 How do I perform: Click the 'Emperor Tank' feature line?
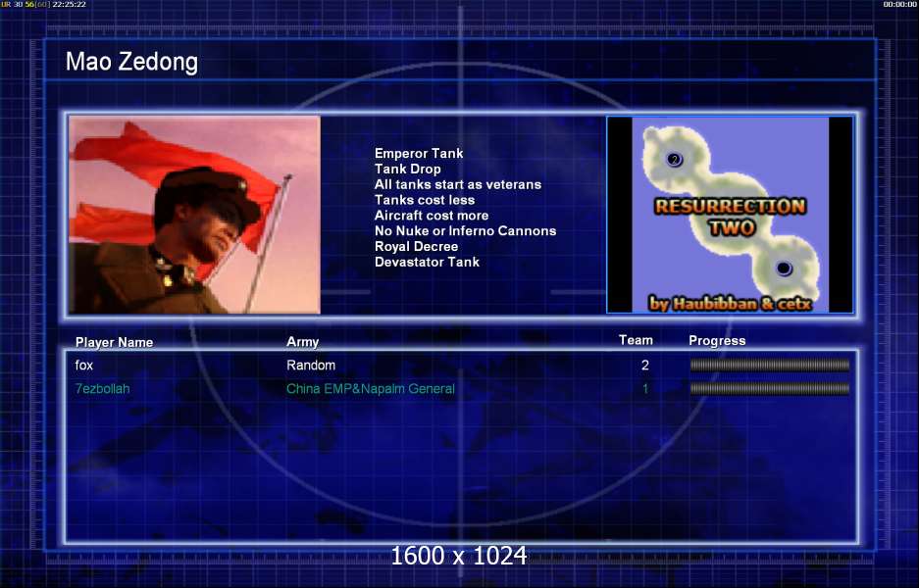click(x=419, y=154)
